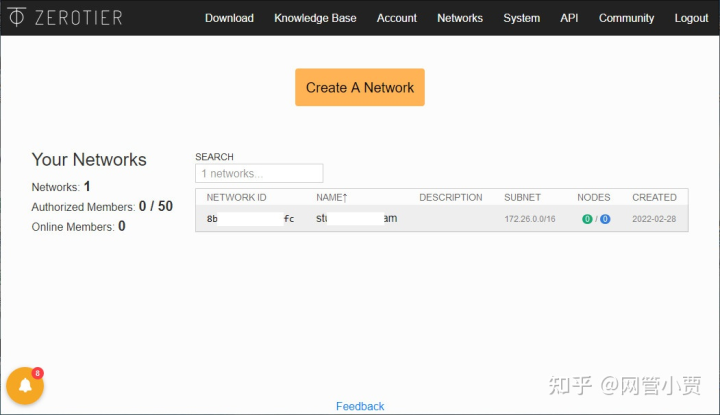Open the Feedback link
Image resolution: width=720 pixels, height=415 pixels.
pyautogui.click(x=360, y=406)
